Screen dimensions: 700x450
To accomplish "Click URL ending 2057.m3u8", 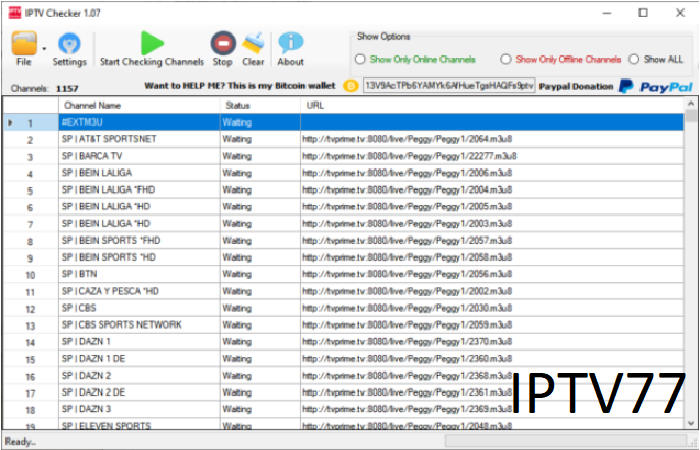I will [492, 241].
